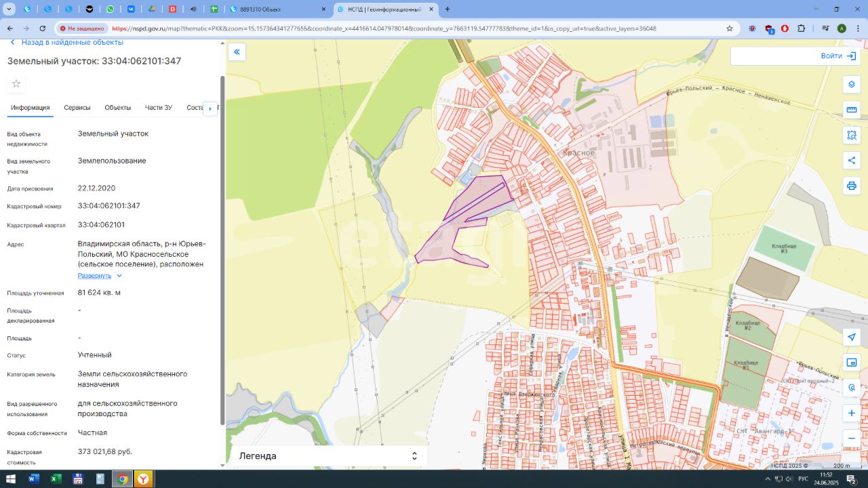Image resolution: width=868 pixels, height=488 pixels.
Task: Center map on my location
Action: click(852, 338)
